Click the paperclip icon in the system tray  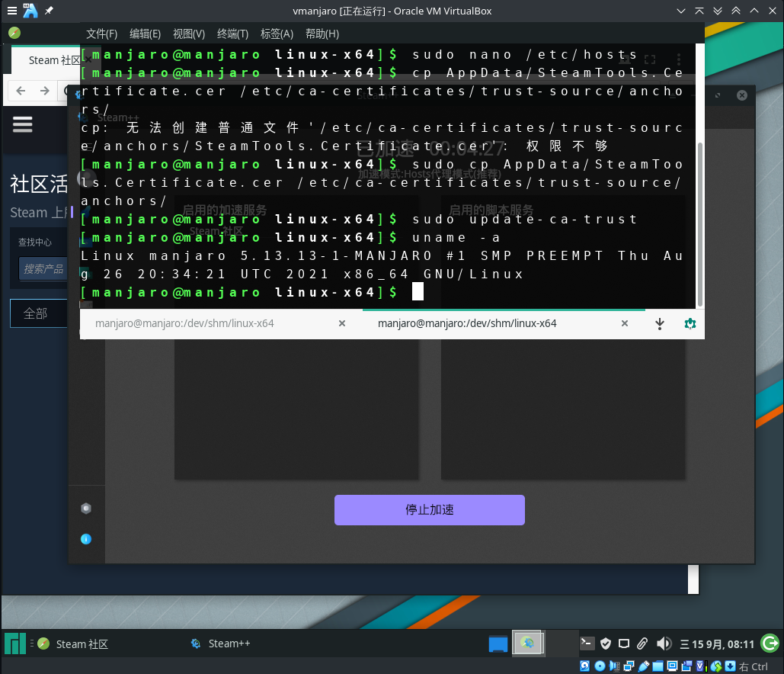(642, 643)
